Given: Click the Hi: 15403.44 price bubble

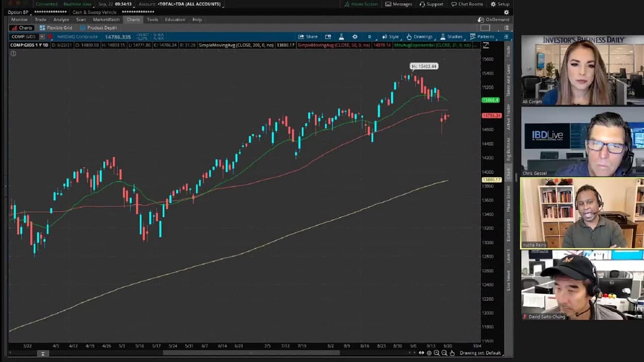Looking at the screenshot, I should tap(424, 66).
